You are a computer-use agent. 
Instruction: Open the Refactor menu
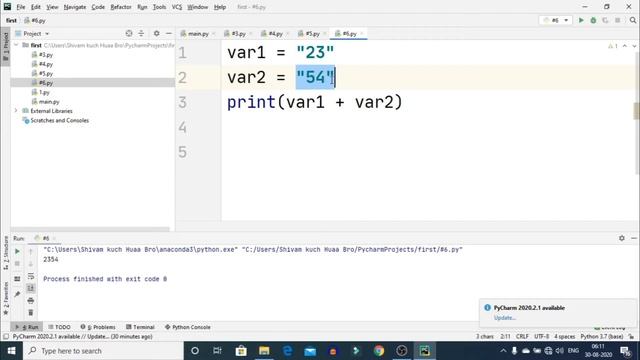click(x=121, y=7)
